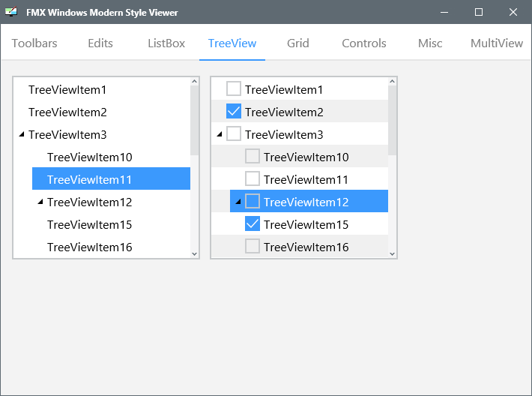Tick the TreeViewItem11 checkbox in right tree
This screenshot has height=396, width=532.
(253, 179)
